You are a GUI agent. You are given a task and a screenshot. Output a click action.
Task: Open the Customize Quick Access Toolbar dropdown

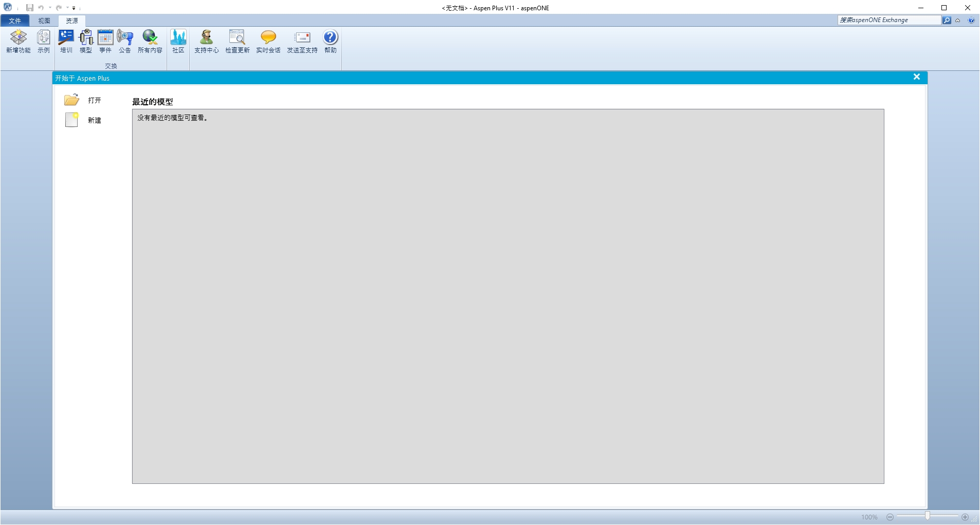coord(74,8)
